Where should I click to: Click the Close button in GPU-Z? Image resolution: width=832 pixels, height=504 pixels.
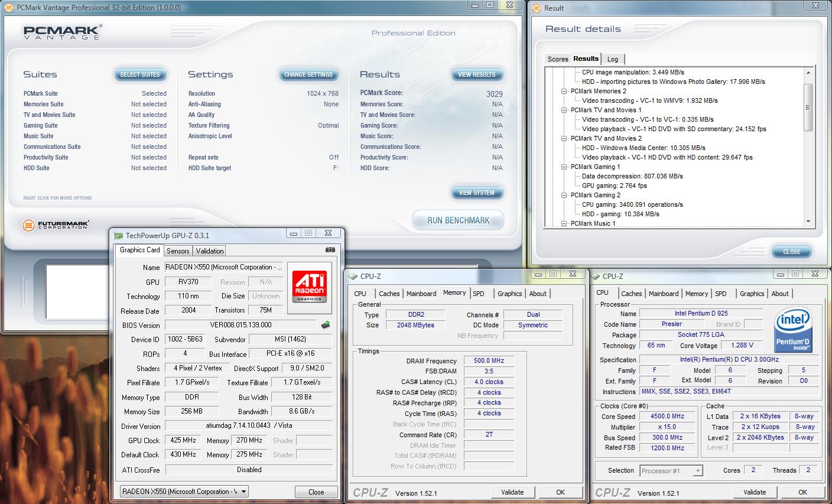click(316, 492)
